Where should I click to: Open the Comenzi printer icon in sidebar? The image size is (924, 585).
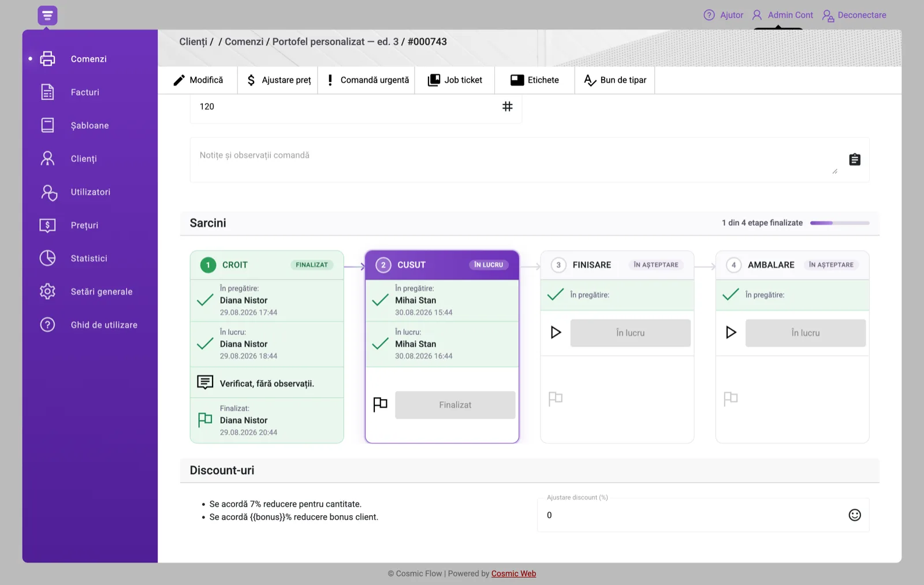coord(47,59)
